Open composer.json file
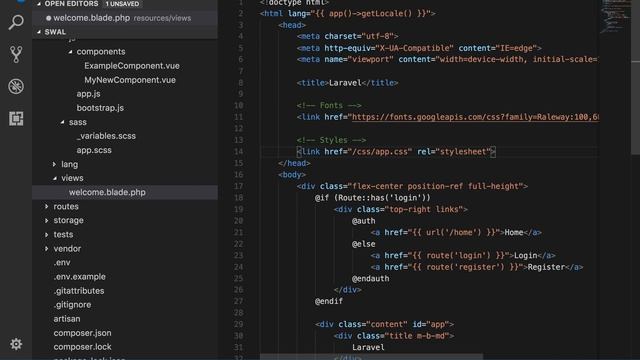Image resolution: width=640 pixels, height=360 pixels. [x=82, y=333]
